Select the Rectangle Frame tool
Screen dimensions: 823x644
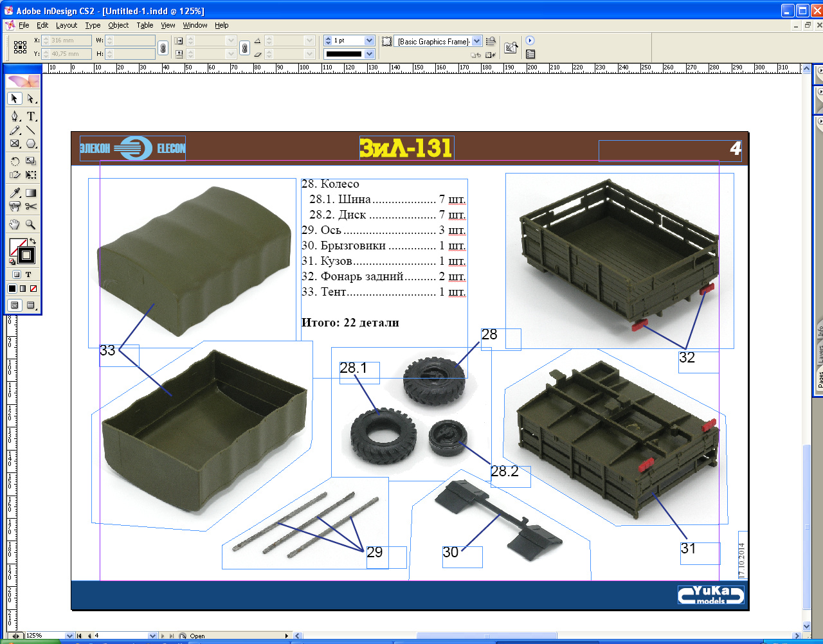click(15, 143)
